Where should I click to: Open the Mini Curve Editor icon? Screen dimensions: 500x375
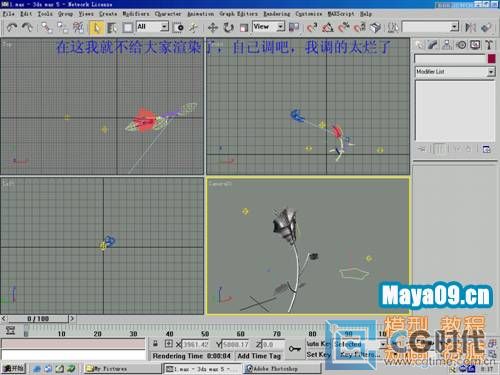10,331
